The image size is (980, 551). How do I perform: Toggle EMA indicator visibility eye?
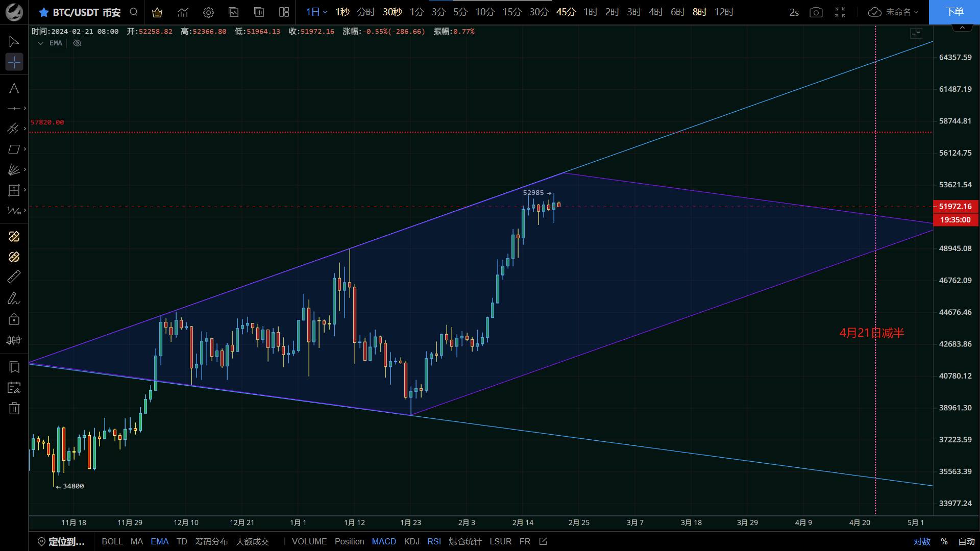click(x=77, y=43)
